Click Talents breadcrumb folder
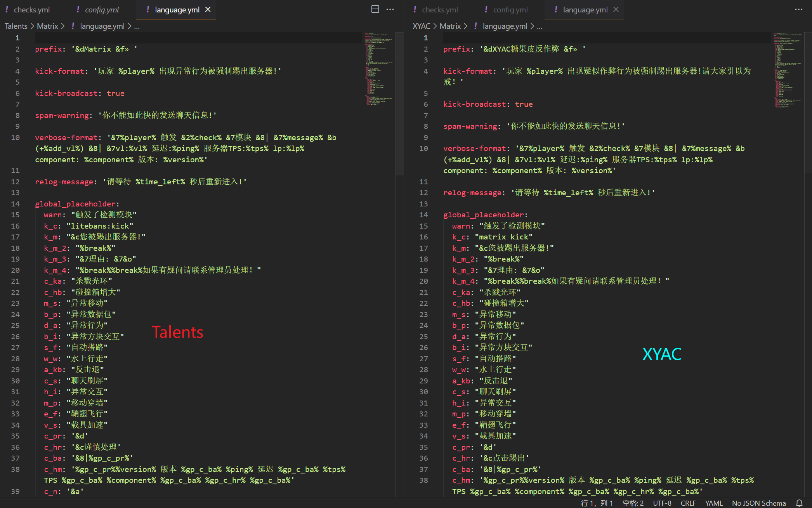The image size is (812, 508). [16, 26]
